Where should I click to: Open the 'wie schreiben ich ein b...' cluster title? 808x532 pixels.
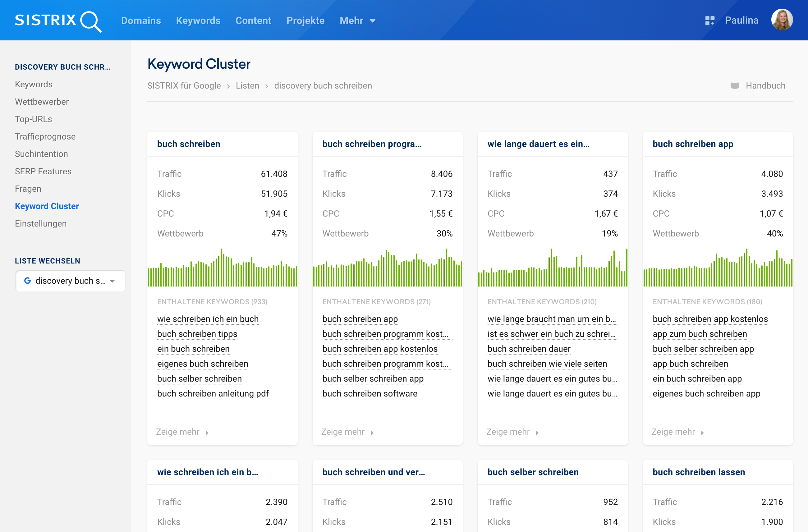click(207, 472)
